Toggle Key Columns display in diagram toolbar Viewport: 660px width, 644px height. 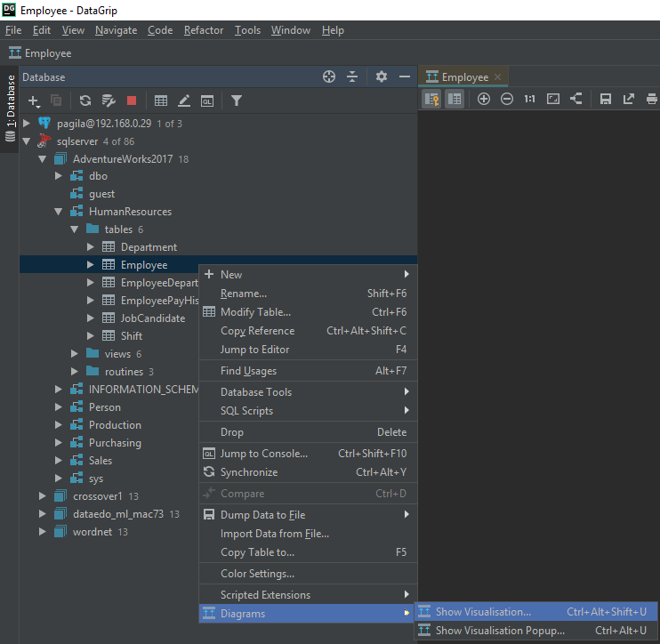point(431,100)
